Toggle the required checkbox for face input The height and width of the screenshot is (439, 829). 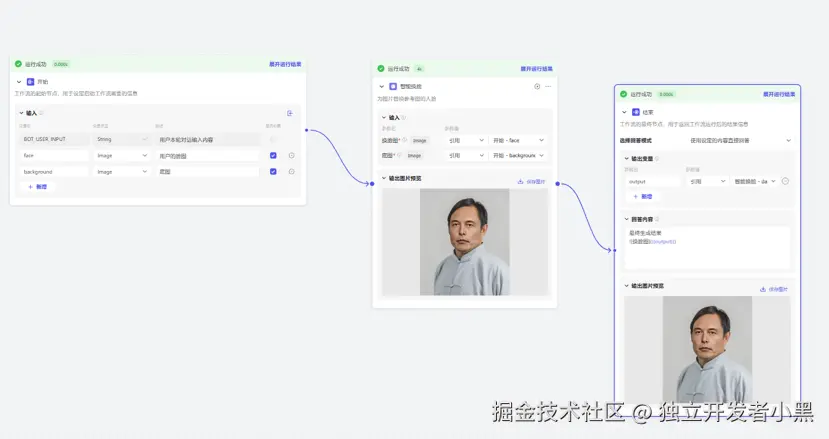pyautogui.click(x=273, y=155)
